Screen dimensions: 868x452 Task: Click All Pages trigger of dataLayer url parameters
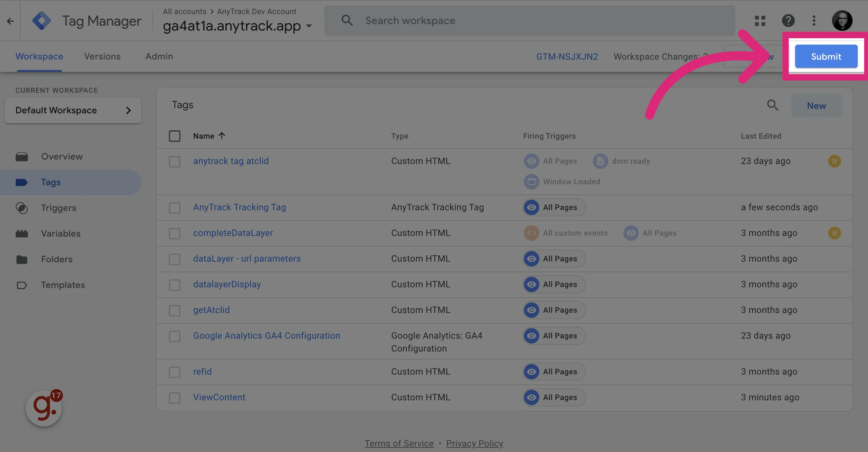point(554,259)
